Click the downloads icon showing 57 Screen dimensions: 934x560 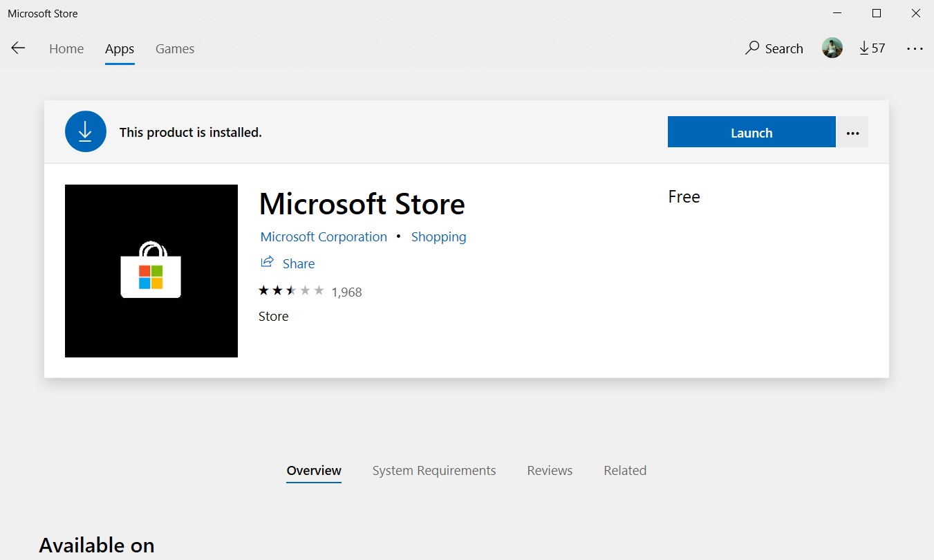click(872, 48)
